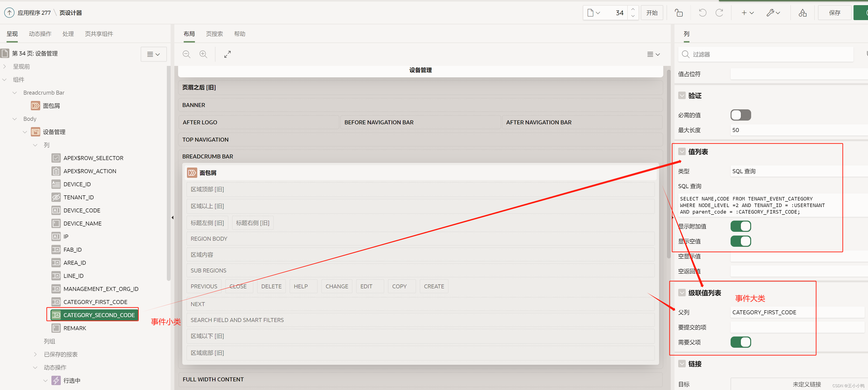868x390 pixels.
Task: Toggle the 必需的值 switch
Action: click(x=740, y=115)
